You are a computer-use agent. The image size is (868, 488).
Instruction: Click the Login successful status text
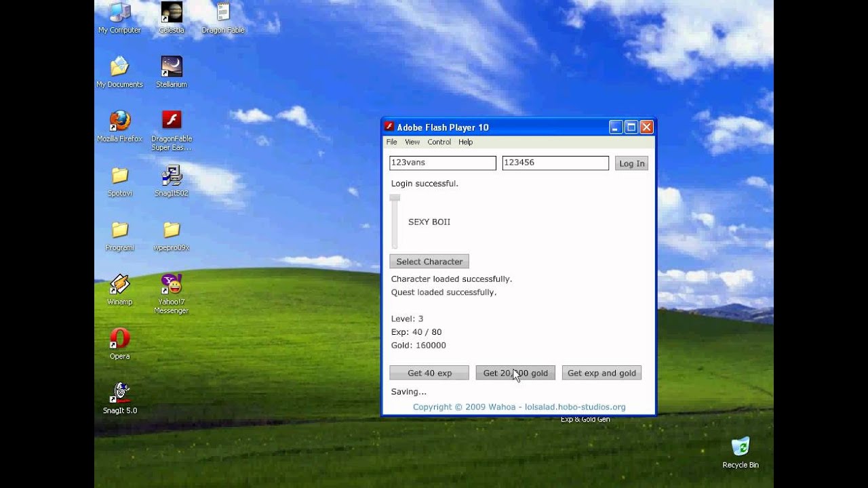pos(425,184)
